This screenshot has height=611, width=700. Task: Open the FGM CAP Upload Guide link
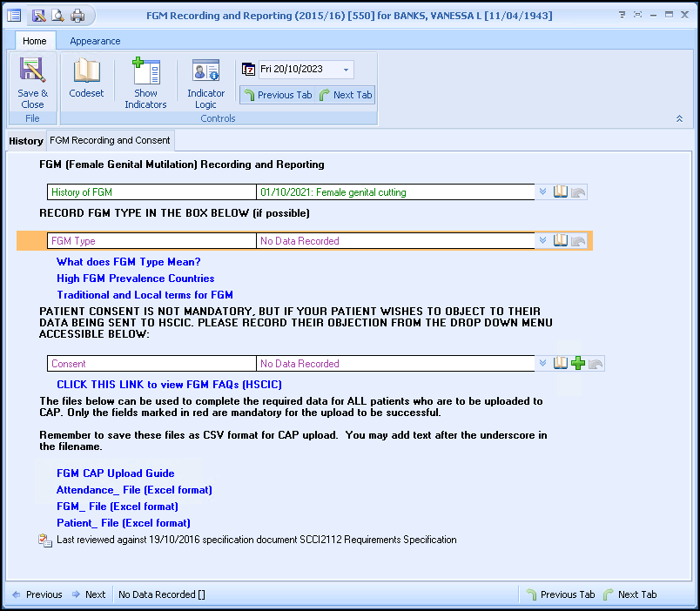pos(115,473)
